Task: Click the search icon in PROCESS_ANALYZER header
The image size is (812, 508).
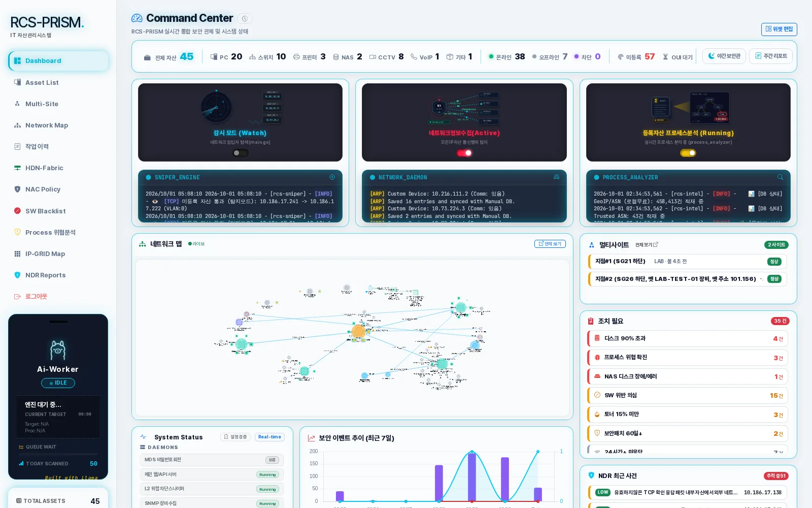Action: pyautogui.click(x=780, y=177)
